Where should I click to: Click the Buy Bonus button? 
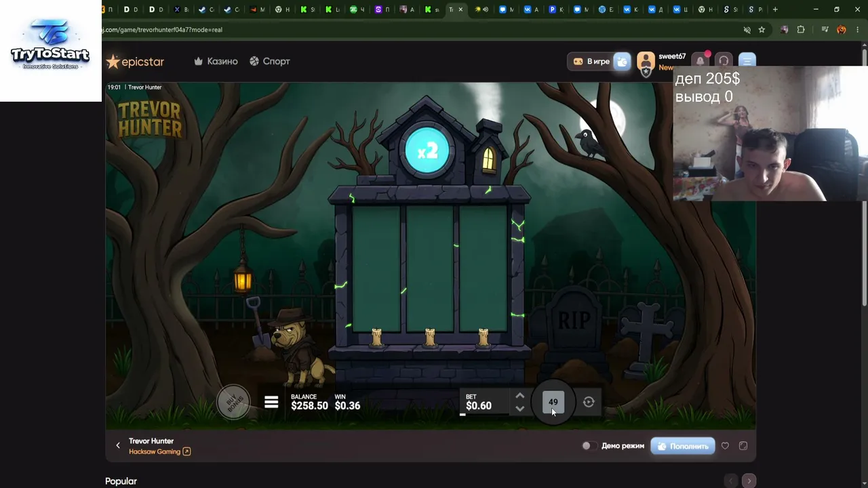[x=233, y=403]
